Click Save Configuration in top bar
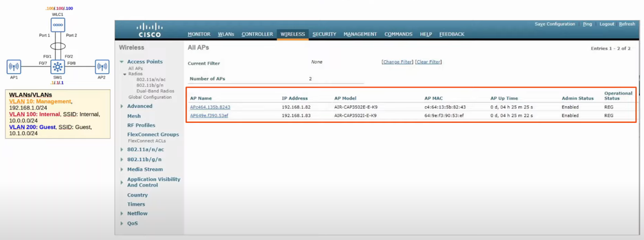The height and width of the screenshot is (240, 644). [554, 24]
